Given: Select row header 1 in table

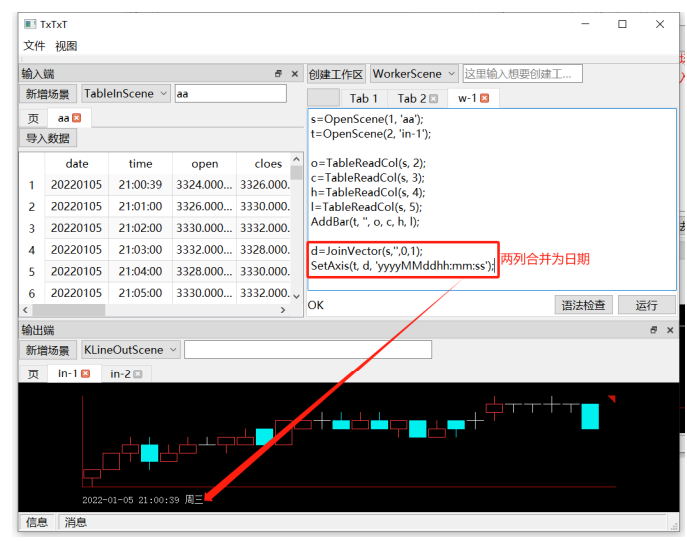Looking at the screenshot, I should (32, 185).
